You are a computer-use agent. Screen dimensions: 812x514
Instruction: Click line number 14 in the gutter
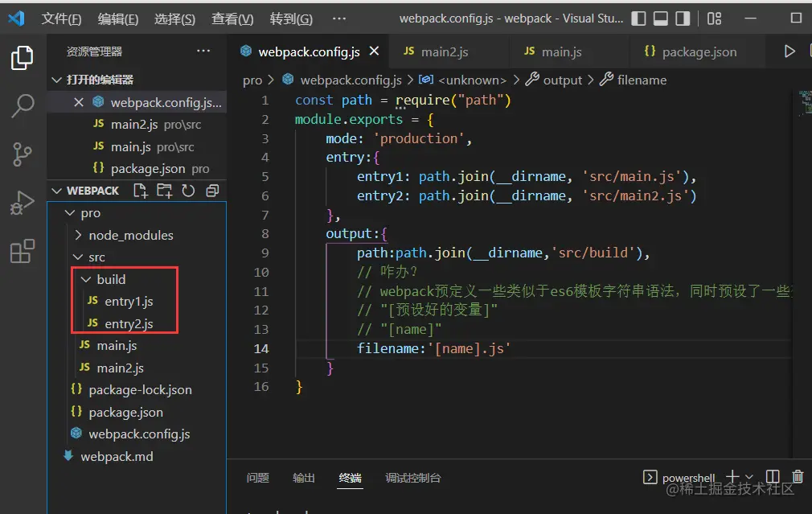click(x=261, y=349)
